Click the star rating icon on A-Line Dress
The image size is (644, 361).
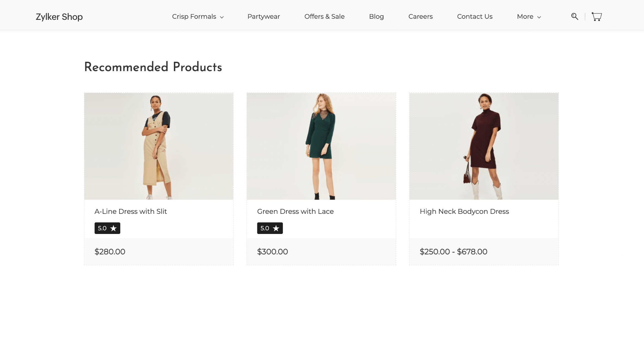[x=114, y=228]
